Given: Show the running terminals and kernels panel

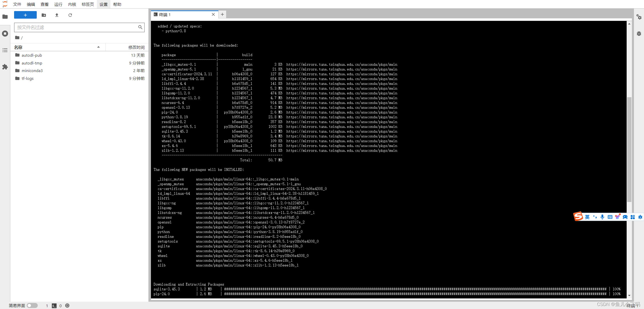Looking at the screenshot, I should pos(5,33).
